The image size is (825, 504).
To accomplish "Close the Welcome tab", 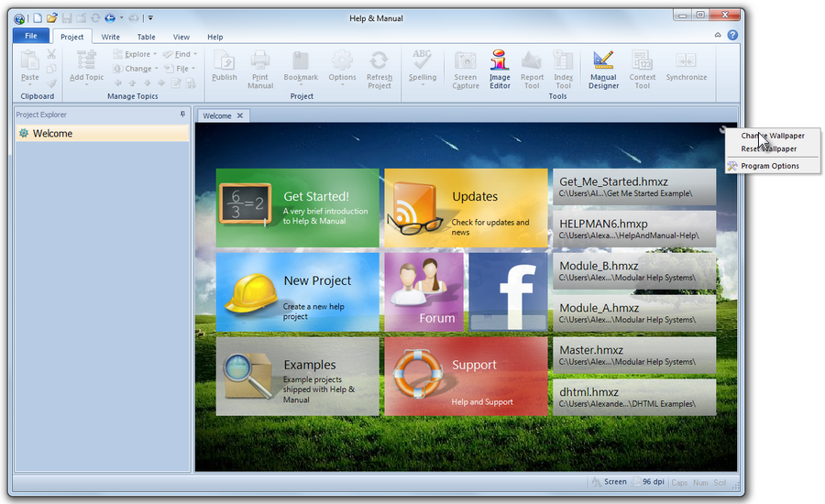I will 240,115.
